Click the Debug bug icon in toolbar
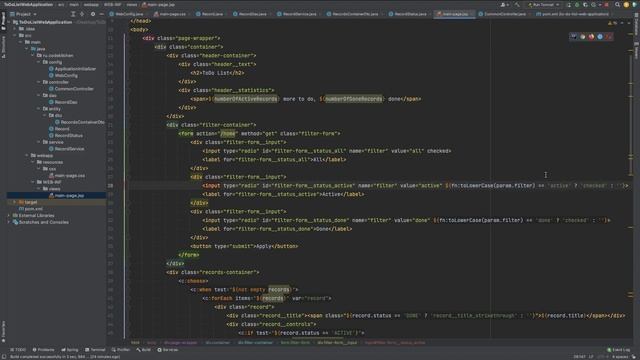This screenshot has height=360, width=640. 577,4
